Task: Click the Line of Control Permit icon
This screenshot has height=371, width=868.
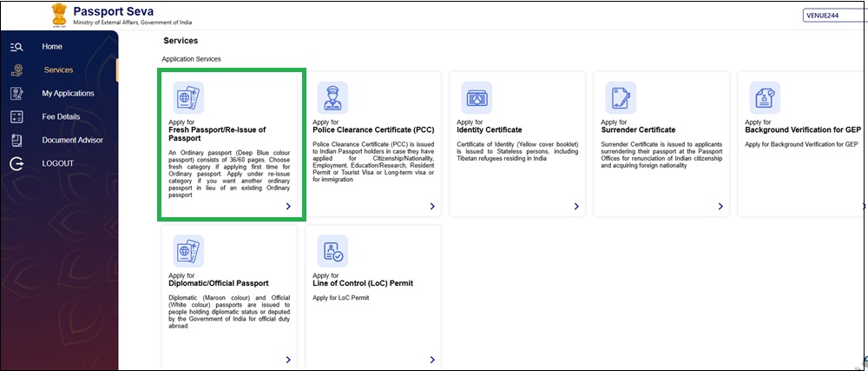Action: (x=332, y=251)
